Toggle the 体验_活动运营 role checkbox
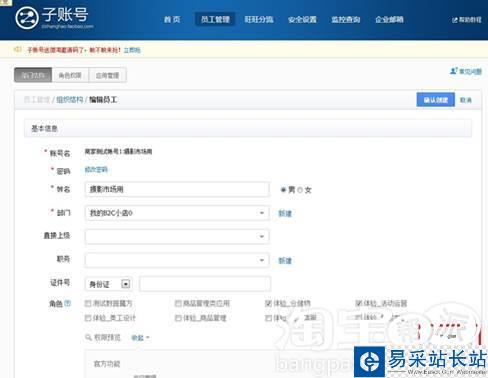Screen dimensions: 488x378 (x=359, y=303)
